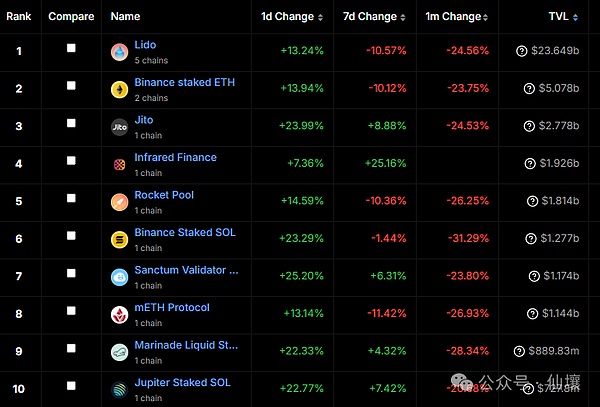Viewport: 600px width, 407px height.
Task: Enable the compare checkbox for Jito
Action: pos(71,123)
